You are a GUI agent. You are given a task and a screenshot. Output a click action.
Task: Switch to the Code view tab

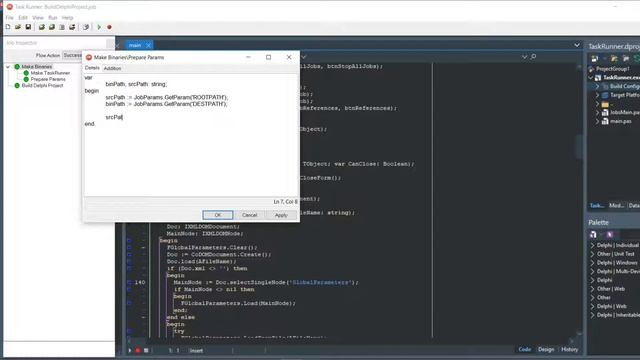524,349
